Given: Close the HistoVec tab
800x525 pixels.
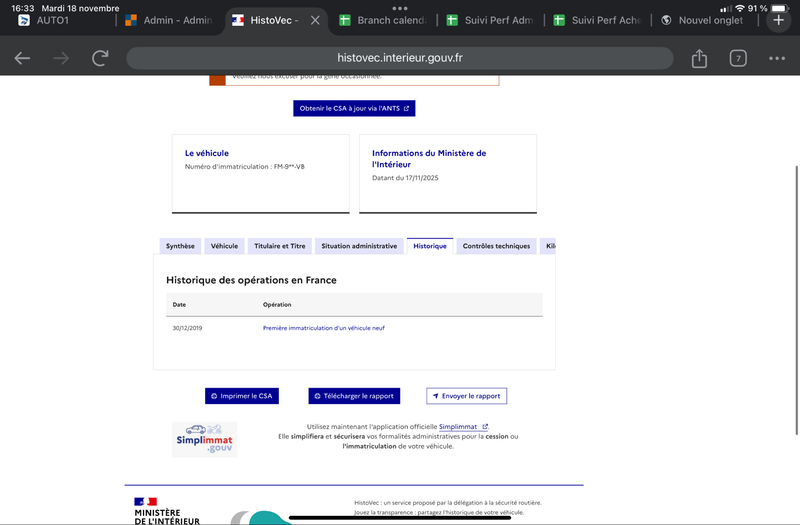Looking at the screenshot, I should pyautogui.click(x=316, y=20).
